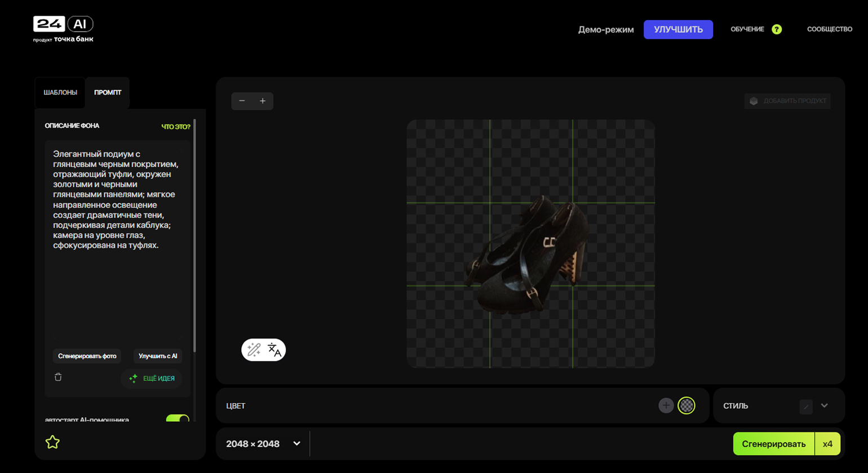Click the star favorites icon
The width and height of the screenshot is (868, 473).
[52, 442]
